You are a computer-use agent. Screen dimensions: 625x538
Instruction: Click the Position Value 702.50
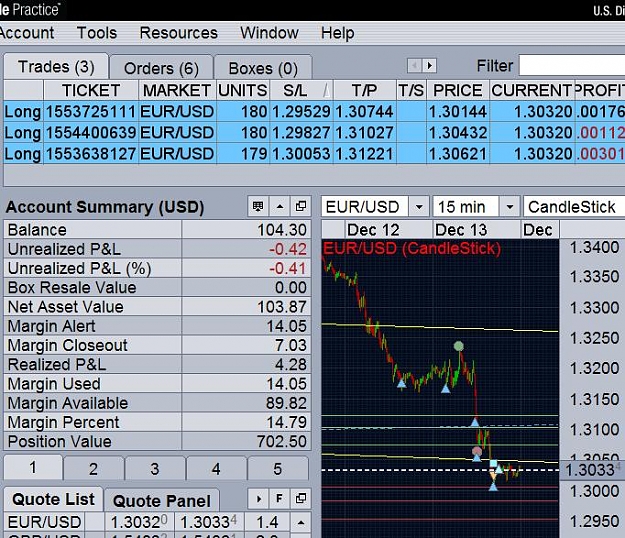click(x=282, y=442)
